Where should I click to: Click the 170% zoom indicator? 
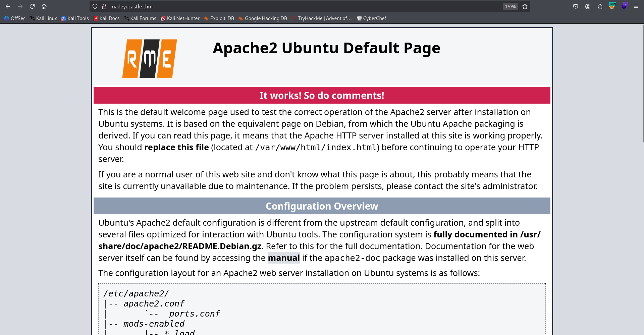point(510,6)
